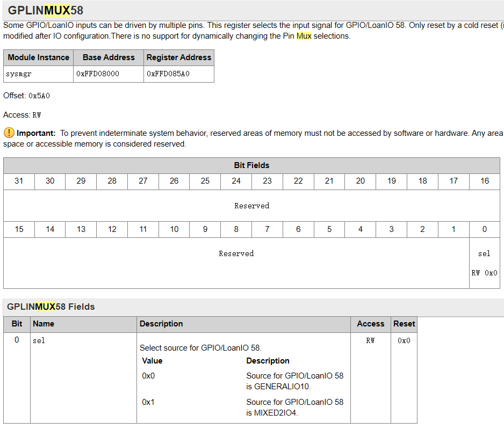This screenshot has width=504, height=429.
Task: Click the 0x1 value in the Value column
Action: point(148,402)
